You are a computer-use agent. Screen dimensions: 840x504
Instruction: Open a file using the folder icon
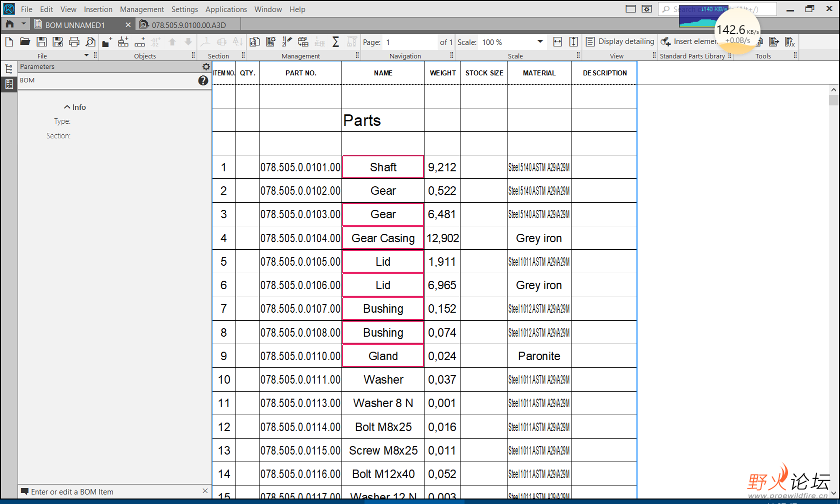pyautogui.click(x=25, y=42)
